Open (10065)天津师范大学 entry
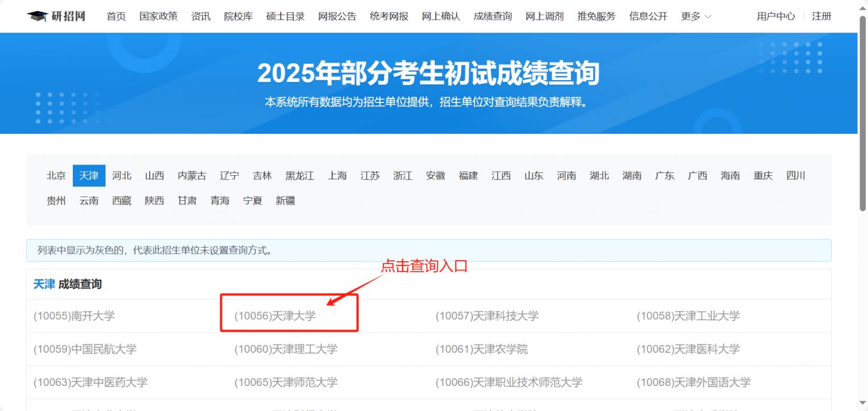The height and width of the screenshot is (411, 868). (286, 382)
